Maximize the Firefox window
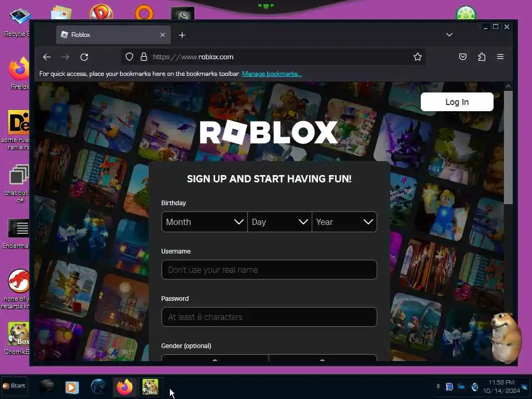Image resolution: width=532 pixels, height=399 pixels. pyautogui.click(x=496, y=27)
